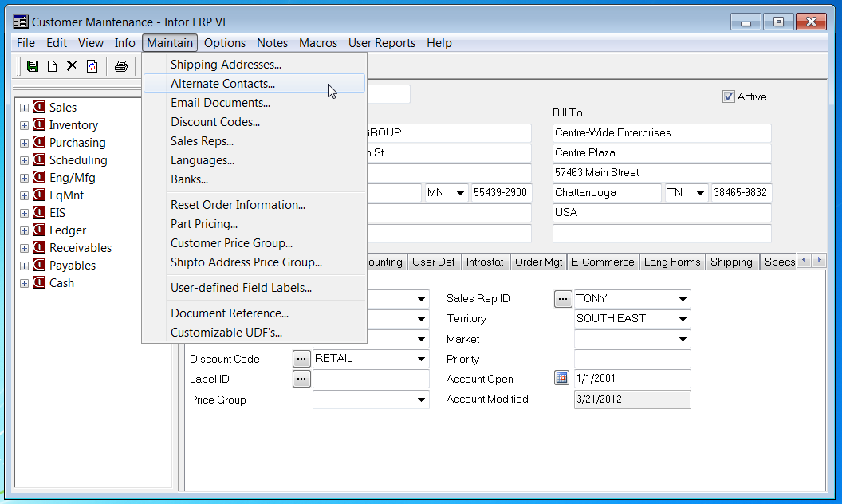Open the Sales Rep ID TONY dropdown
The image size is (842, 504).
coord(683,299)
